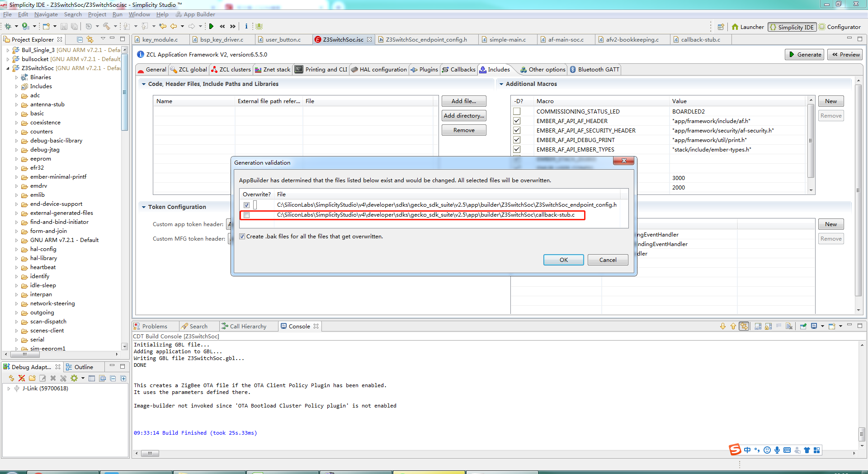Click Add directory... button
This screenshot has width=868, height=474.
coord(463,116)
